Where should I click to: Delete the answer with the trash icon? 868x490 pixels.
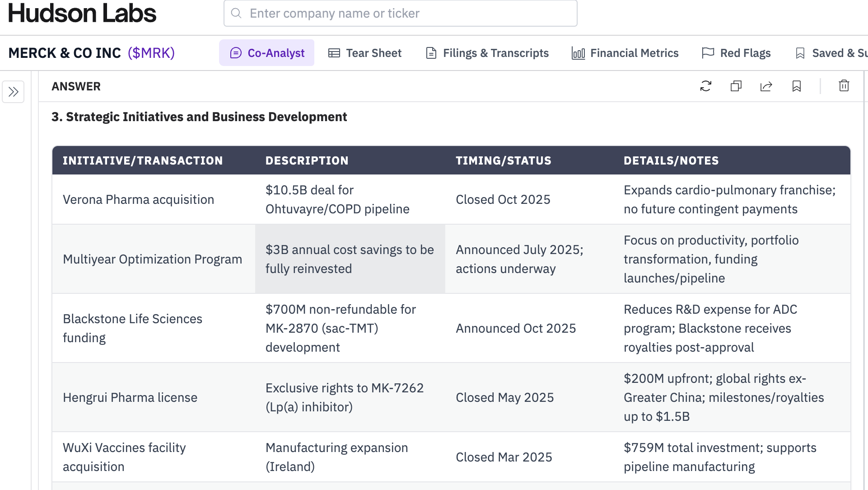point(844,86)
